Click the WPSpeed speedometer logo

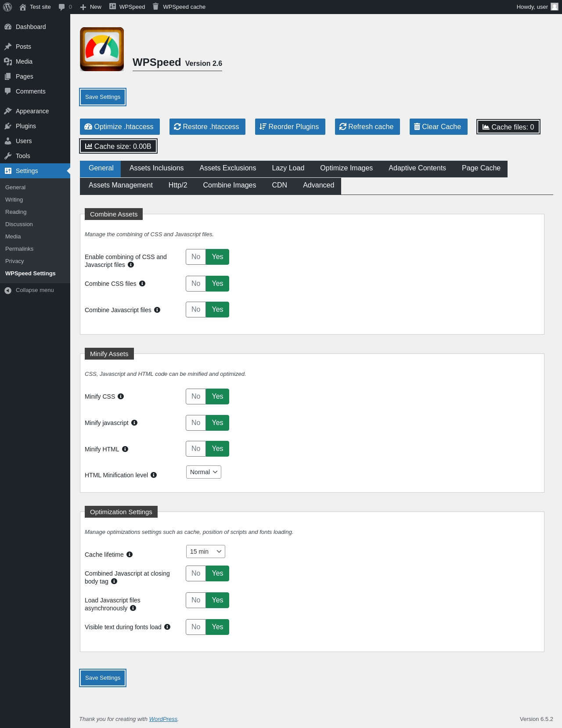click(102, 49)
